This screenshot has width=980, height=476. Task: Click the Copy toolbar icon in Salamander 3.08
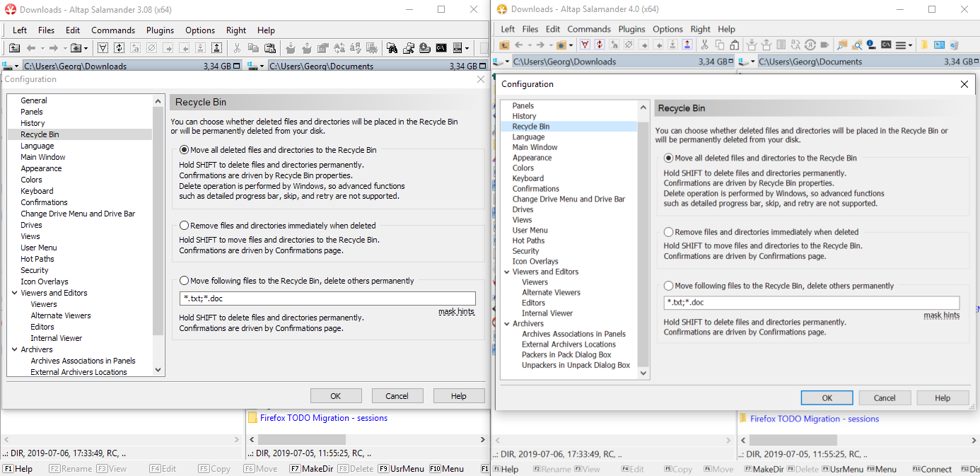coord(254,47)
